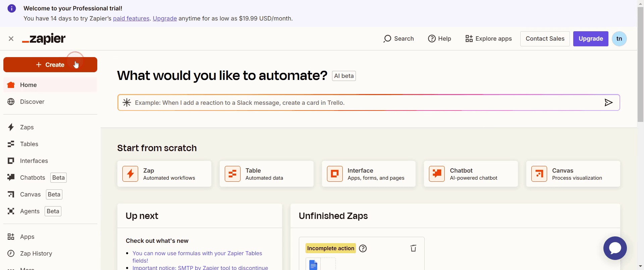Click the Interfaces sidebar icon
The height and width of the screenshot is (270, 644).
11,161
